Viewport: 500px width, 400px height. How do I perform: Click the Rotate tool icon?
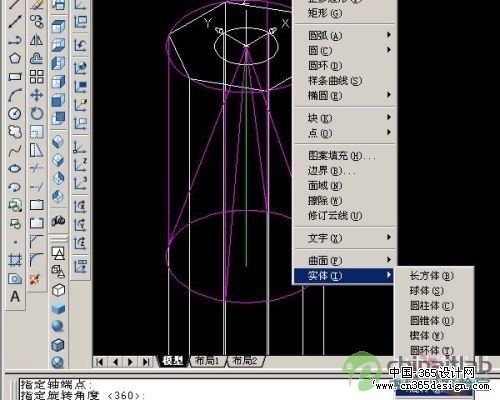pos(36,114)
